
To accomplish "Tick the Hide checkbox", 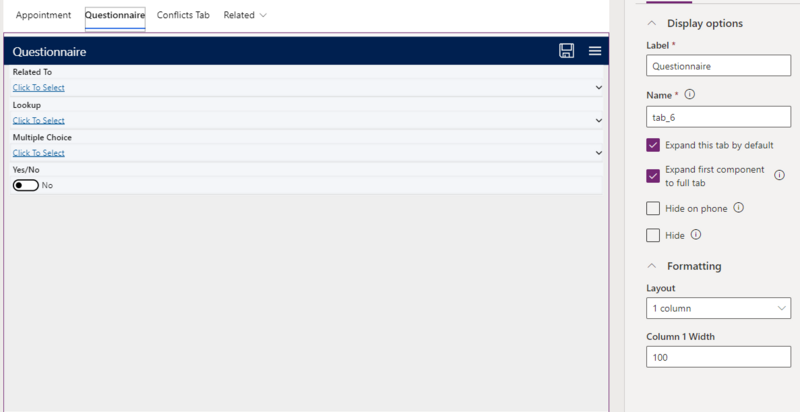I will pos(653,235).
